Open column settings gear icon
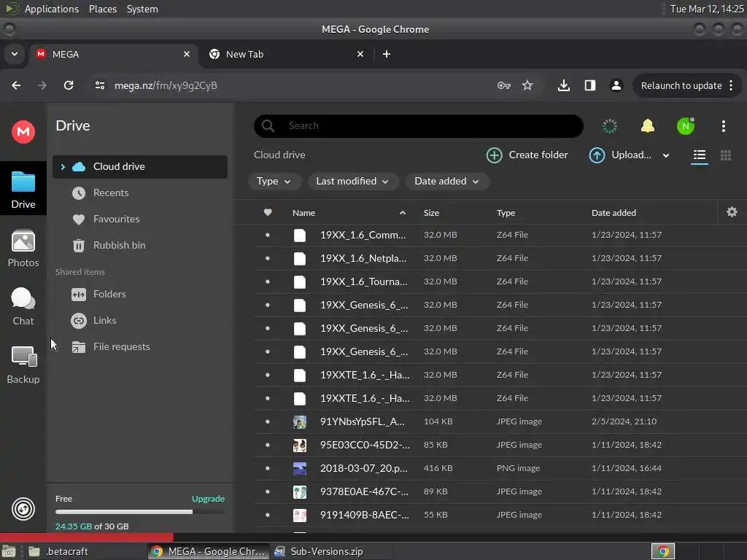This screenshot has width=747, height=560. (x=732, y=212)
